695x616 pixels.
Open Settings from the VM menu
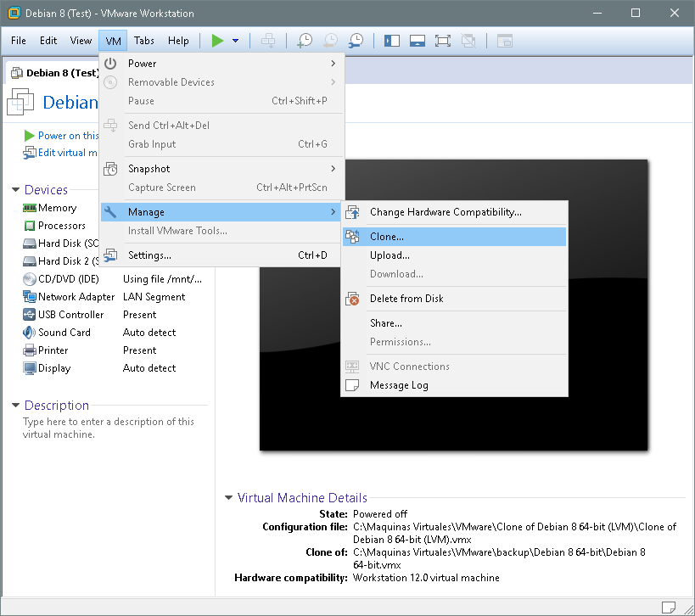[221, 255]
